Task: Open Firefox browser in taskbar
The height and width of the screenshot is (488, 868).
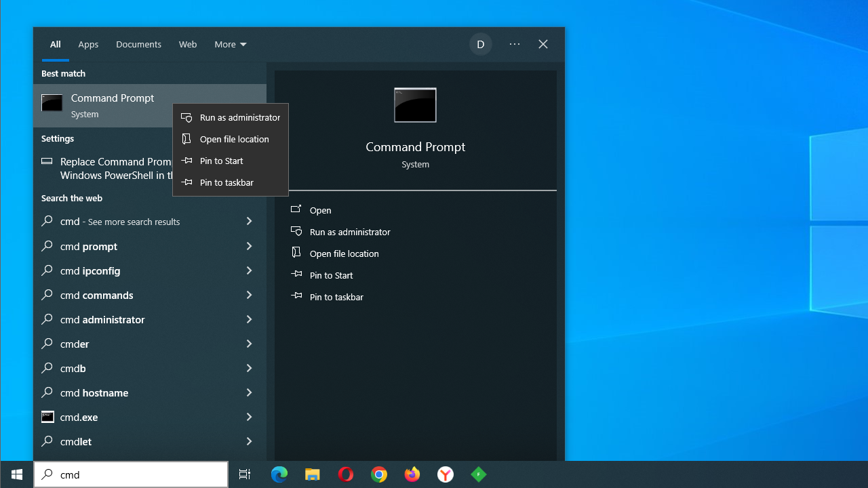Action: [412, 474]
